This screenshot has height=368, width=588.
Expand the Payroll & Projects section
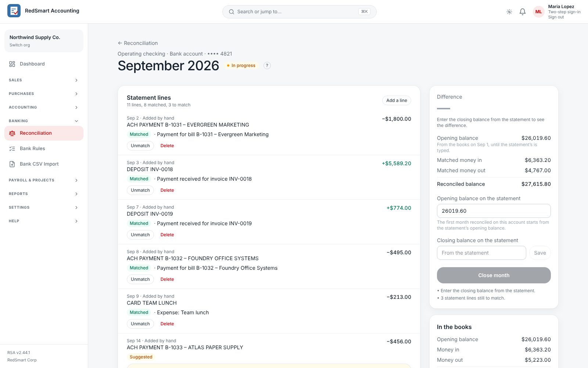(44, 180)
